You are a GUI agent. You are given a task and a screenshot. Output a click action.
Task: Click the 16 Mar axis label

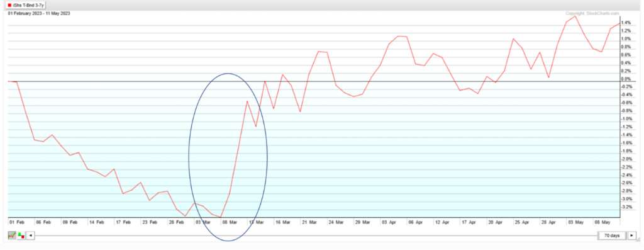coord(283,222)
